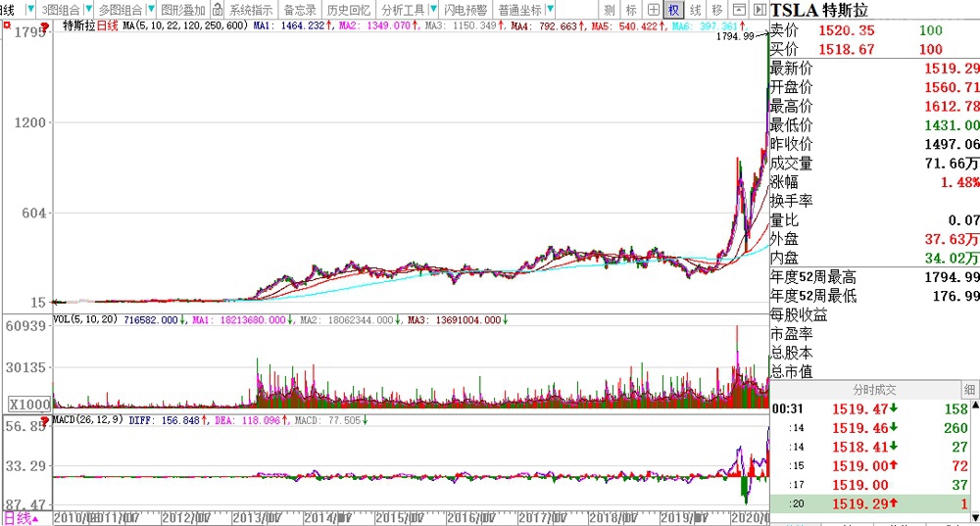Image resolution: width=980 pixels, height=526 pixels.
Task: Click the 日线 period selector at bottom-left
Action: click(x=18, y=517)
